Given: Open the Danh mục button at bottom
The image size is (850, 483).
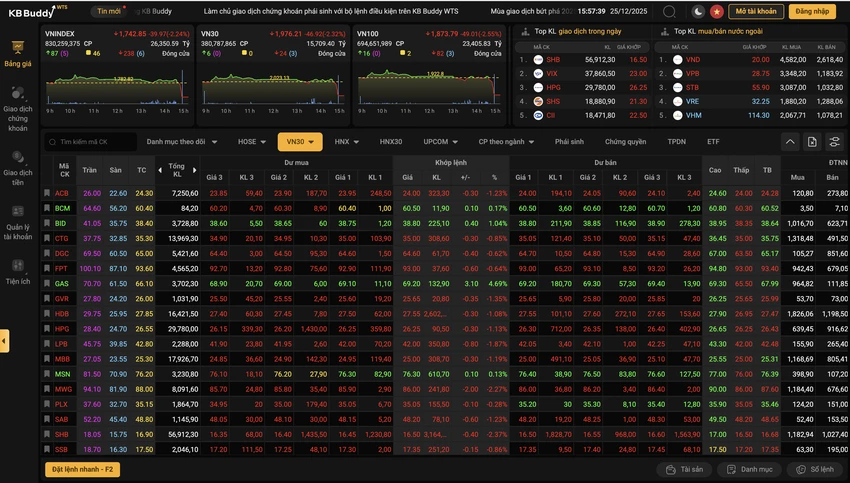Looking at the screenshot, I should [751, 469].
